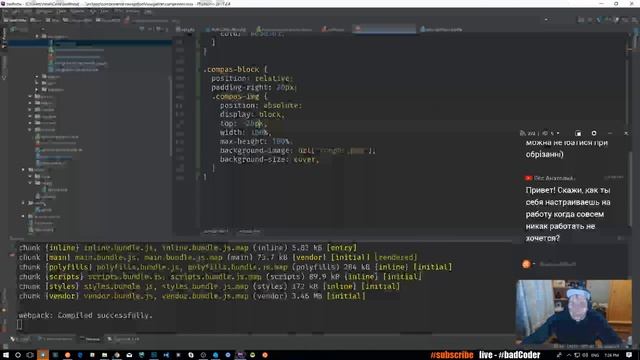The height and width of the screenshot is (360, 640).
Task: Expand first collapsed folder under selected file
Action: [x=37, y=76]
